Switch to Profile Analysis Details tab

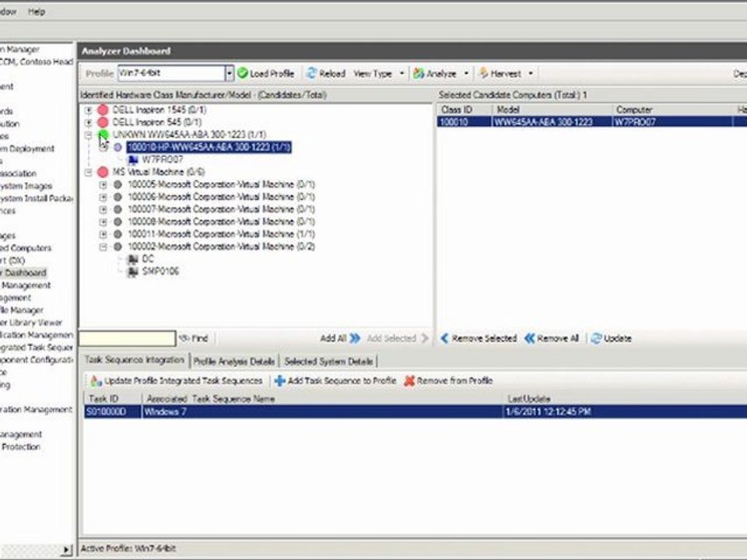pos(234,362)
